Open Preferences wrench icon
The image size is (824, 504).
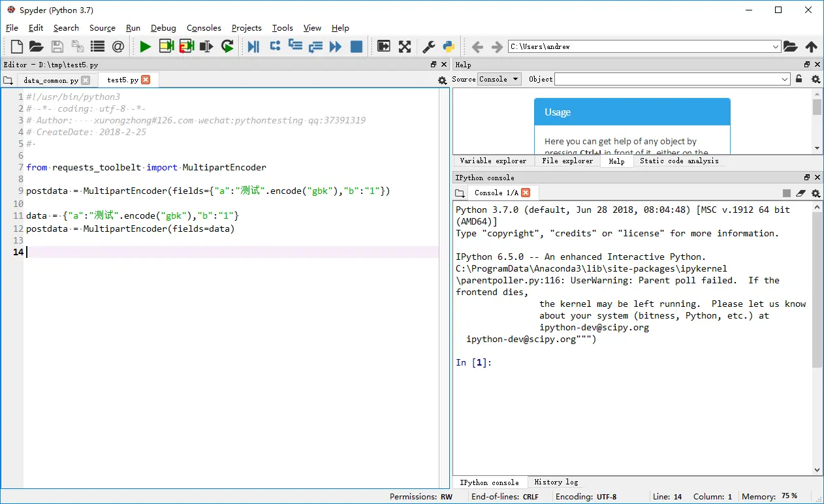point(429,46)
